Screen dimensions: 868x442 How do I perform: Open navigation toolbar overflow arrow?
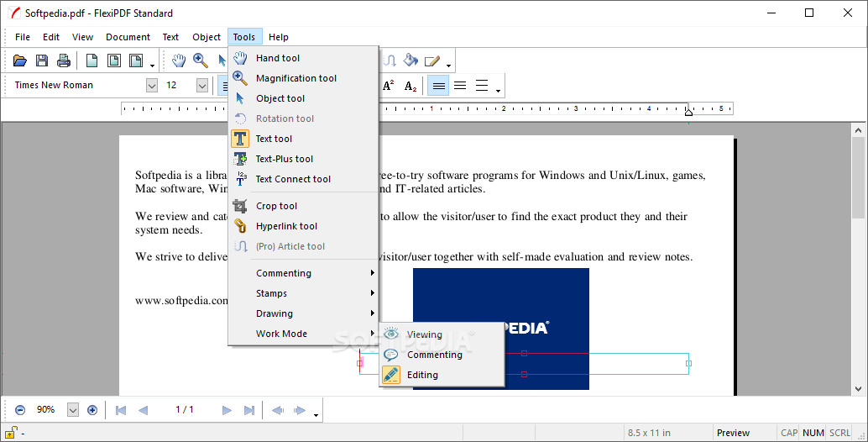tap(316, 415)
